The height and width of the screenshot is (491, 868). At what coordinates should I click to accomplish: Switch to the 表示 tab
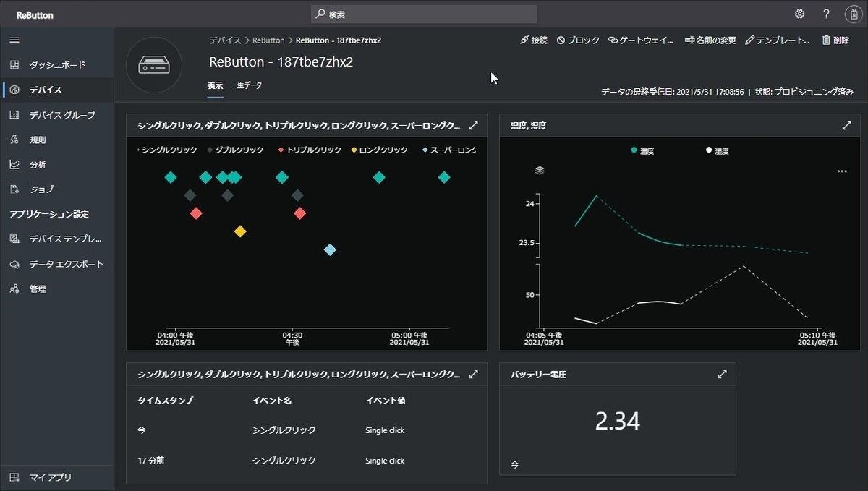coord(215,85)
